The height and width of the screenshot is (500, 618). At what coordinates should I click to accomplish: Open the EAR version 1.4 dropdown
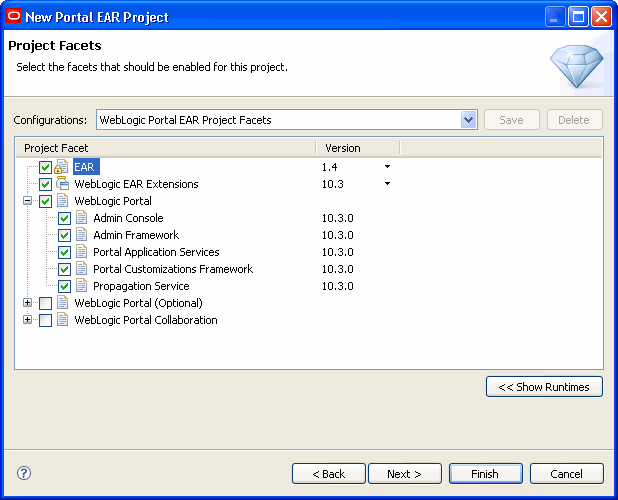click(387, 167)
